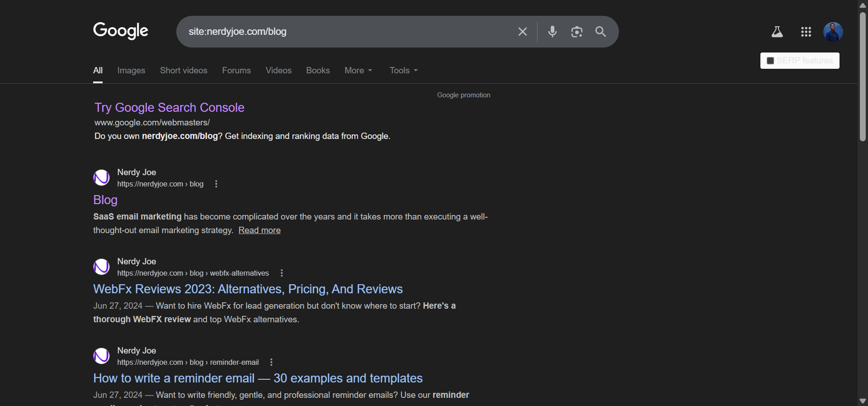Open Try Google Search Console link
Image resolution: width=868 pixels, height=406 pixels.
169,107
